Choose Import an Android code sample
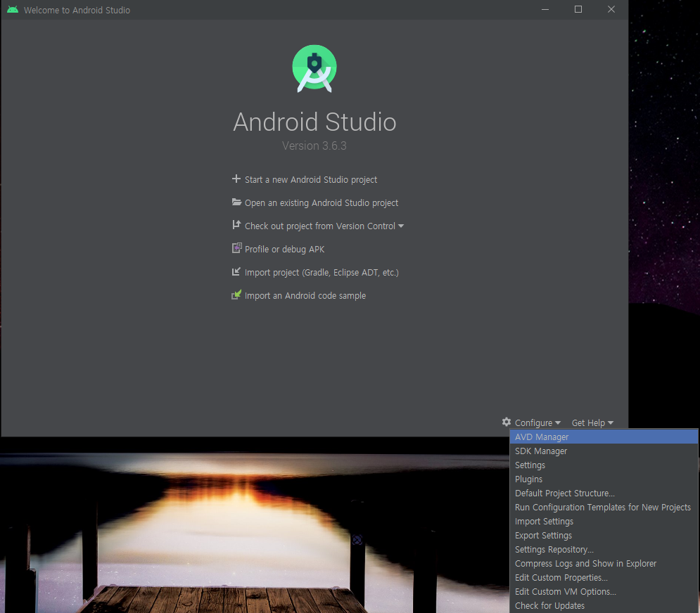Viewport: 700px width, 613px height. click(305, 295)
